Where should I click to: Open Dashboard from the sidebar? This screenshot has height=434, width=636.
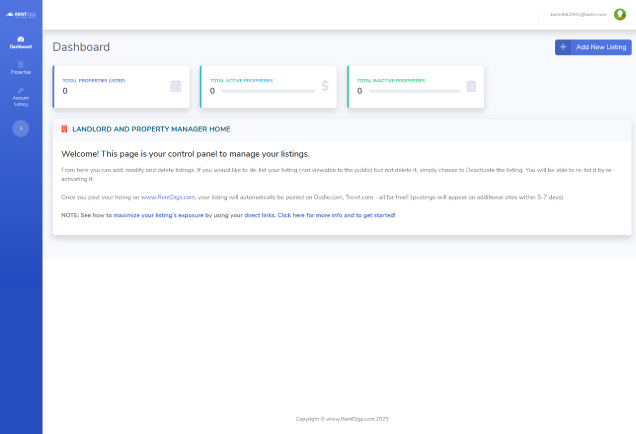click(x=21, y=43)
